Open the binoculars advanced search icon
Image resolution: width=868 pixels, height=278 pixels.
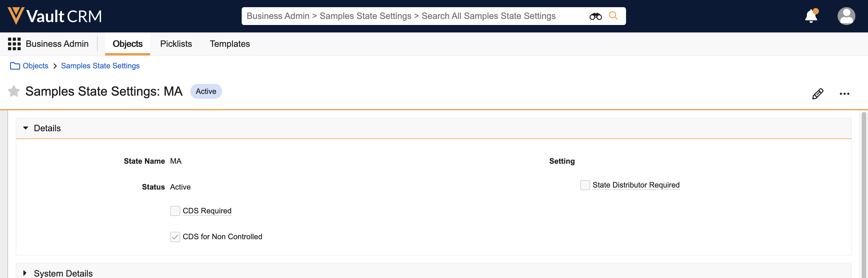(595, 16)
